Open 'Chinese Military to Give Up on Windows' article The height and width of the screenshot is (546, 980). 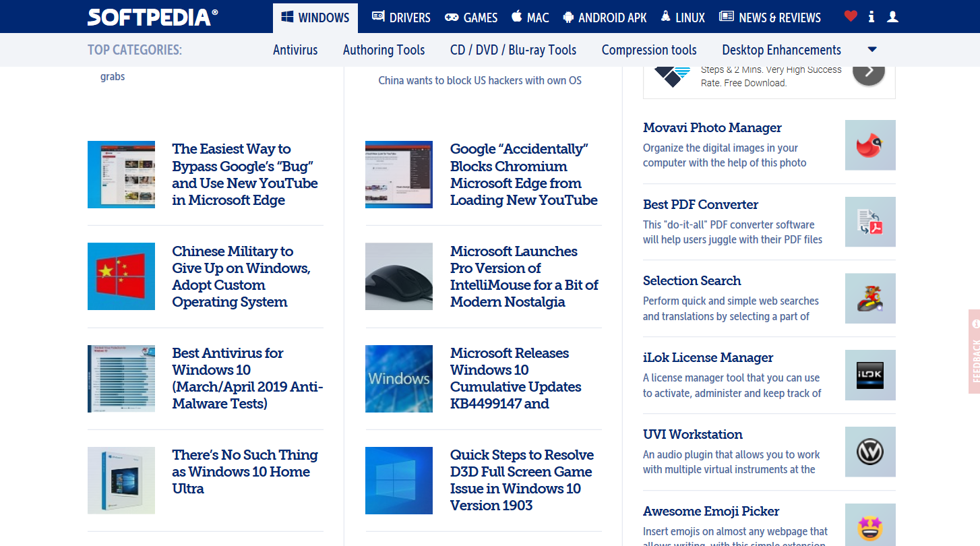(241, 276)
